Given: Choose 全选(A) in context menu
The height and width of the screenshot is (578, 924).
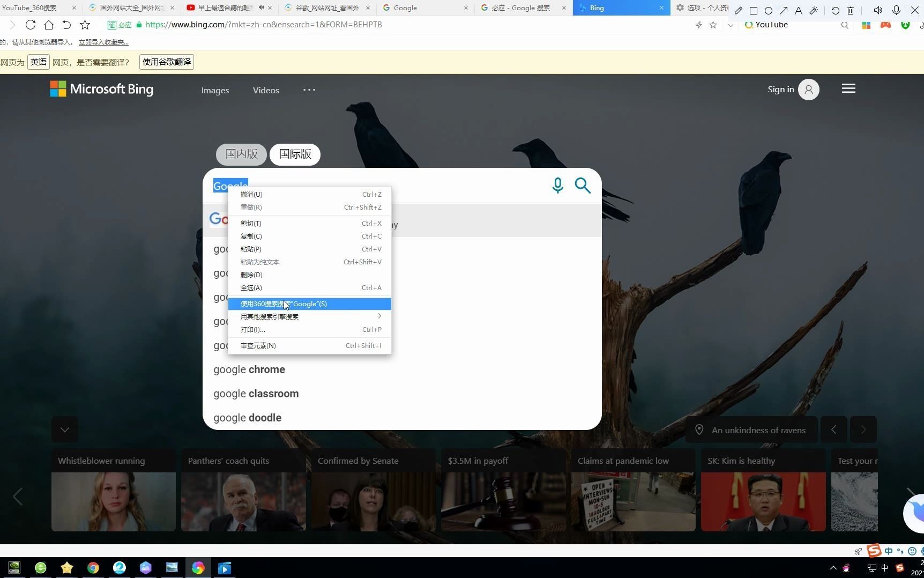Looking at the screenshot, I should (x=310, y=288).
